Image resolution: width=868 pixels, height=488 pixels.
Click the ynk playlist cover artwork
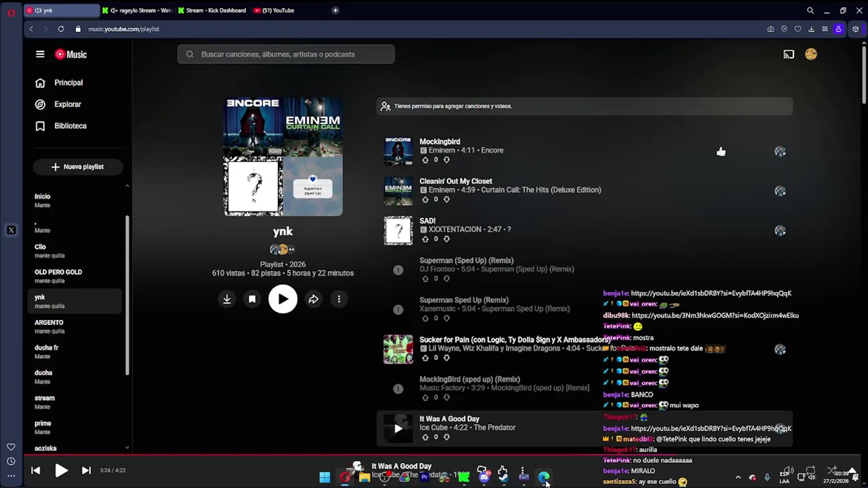pos(283,157)
